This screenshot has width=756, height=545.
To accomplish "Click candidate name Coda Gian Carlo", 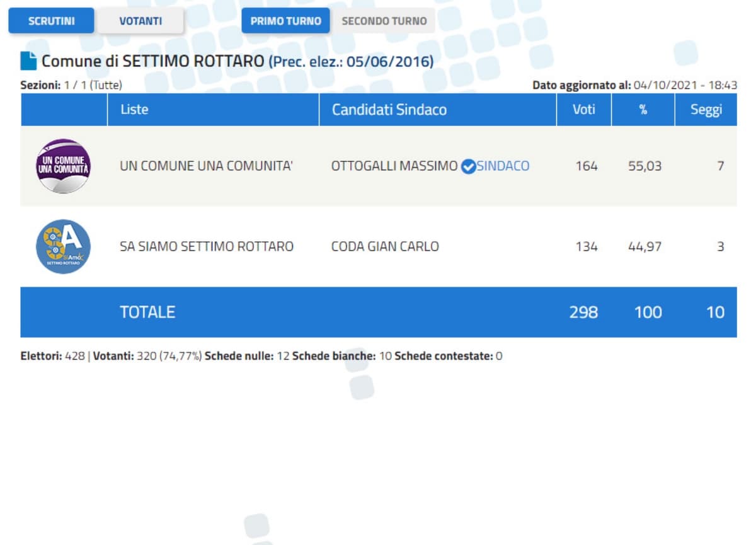I will tap(385, 246).
